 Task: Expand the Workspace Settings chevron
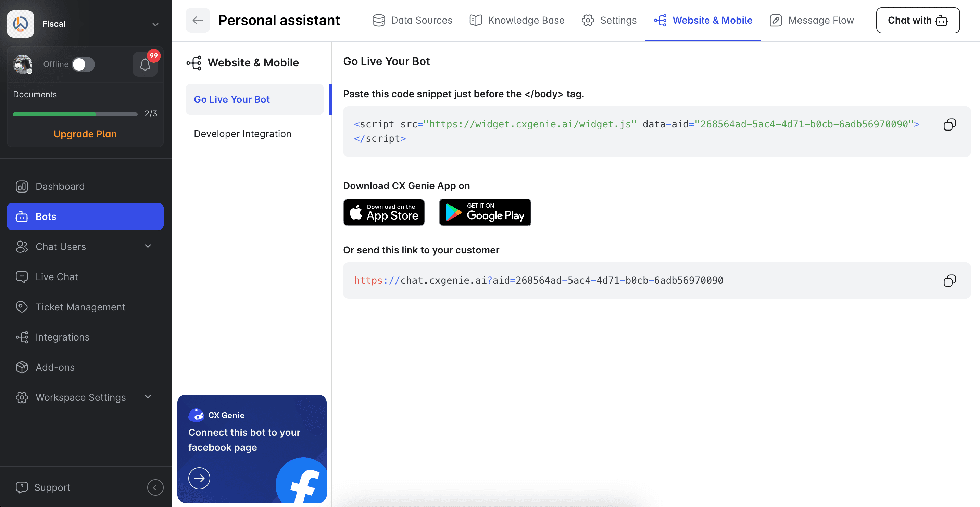pyautogui.click(x=148, y=397)
